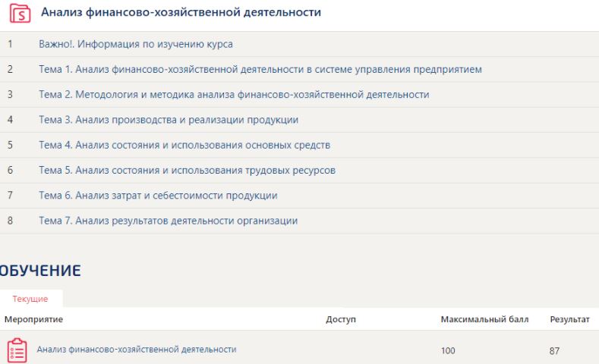Open Тема 7 Анализ результатов деятельности

coord(168,221)
